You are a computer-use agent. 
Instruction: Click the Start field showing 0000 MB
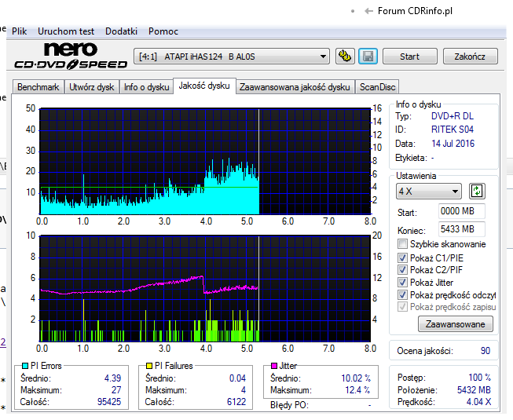pyautogui.click(x=462, y=211)
